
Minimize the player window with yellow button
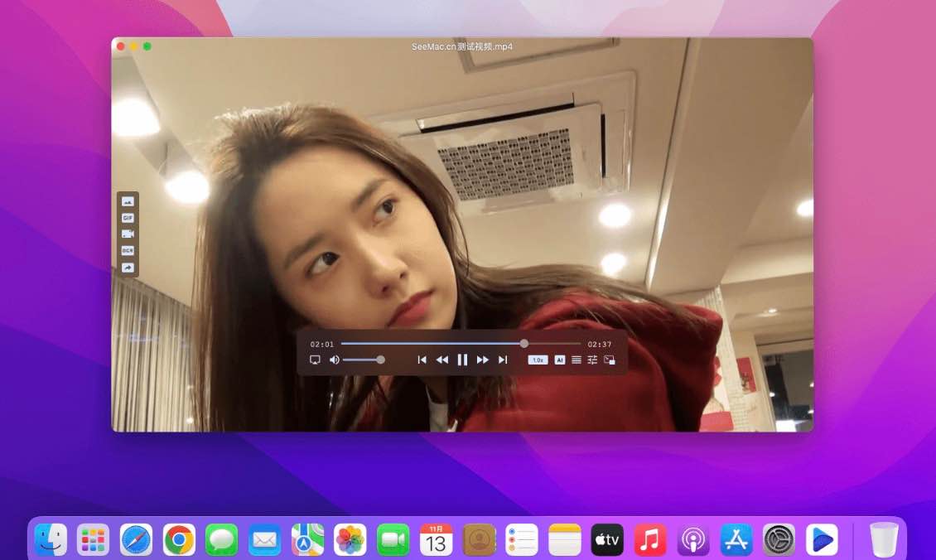pyautogui.click(x=134, y=46)
